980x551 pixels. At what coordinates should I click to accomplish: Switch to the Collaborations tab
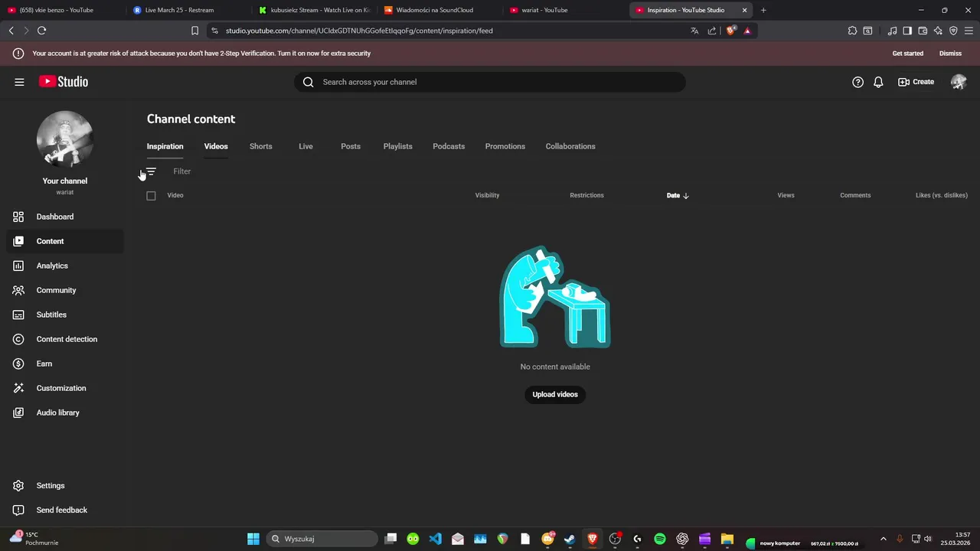pyautogui.click(x=570, y=146)
